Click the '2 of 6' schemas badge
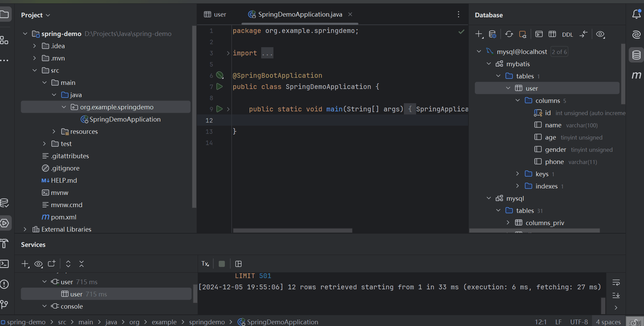The height and width of the screenshot is (326, 644). (559, 52)
